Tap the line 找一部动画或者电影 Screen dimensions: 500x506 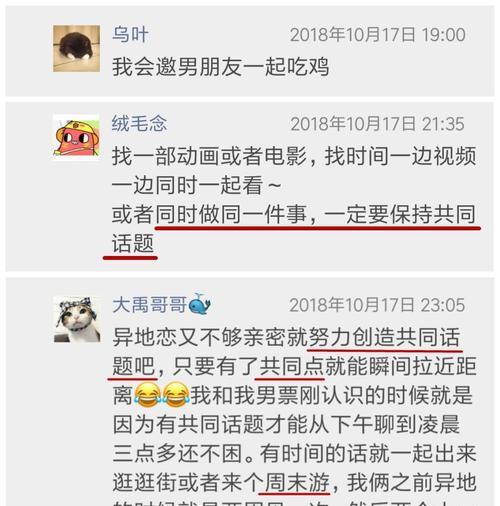point(209,156)
